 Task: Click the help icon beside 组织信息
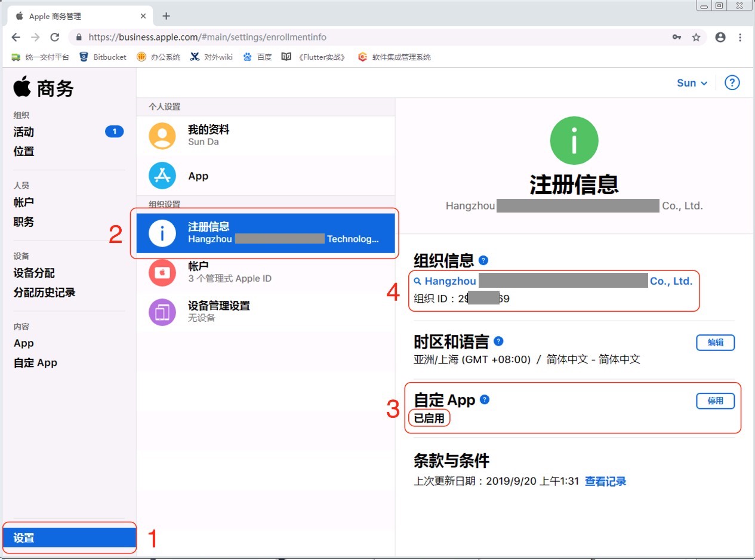[x=483, y=260]
